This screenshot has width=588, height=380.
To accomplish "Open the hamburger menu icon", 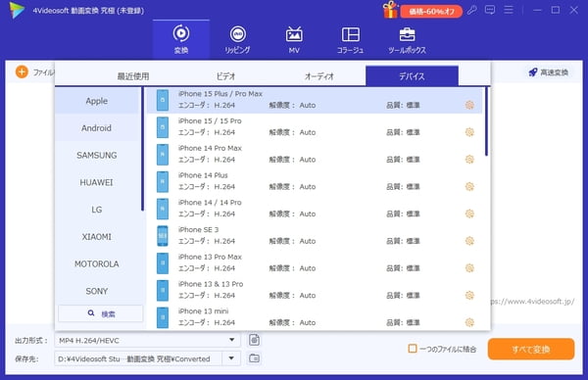I will coord(509,10).
